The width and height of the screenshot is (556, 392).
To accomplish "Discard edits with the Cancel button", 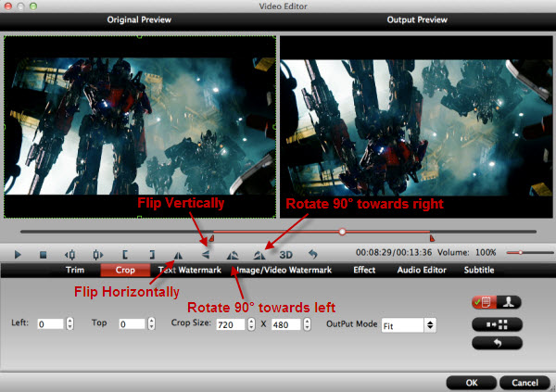I will click(x=524, y=383).
